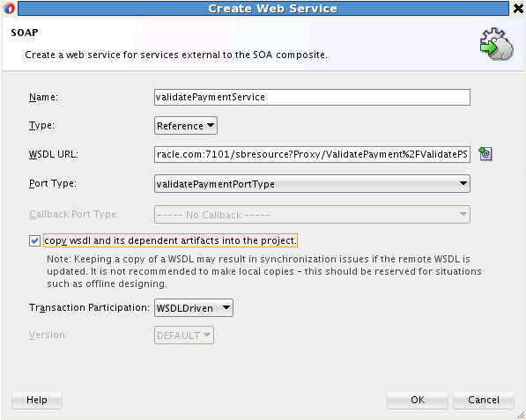Click the copy wsdl checkbox label text
This screenshot has width=526, height=420.
(x=170, y=240)
